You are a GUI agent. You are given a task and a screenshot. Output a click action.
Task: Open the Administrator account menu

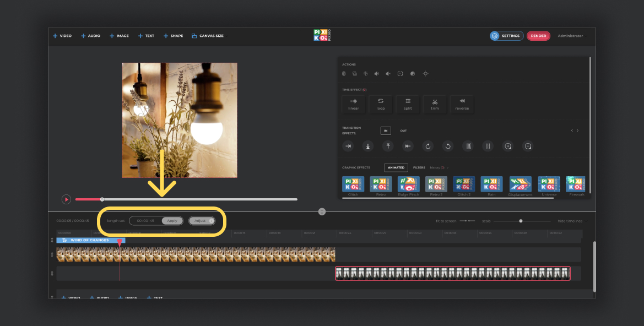(x=572, y=36)
